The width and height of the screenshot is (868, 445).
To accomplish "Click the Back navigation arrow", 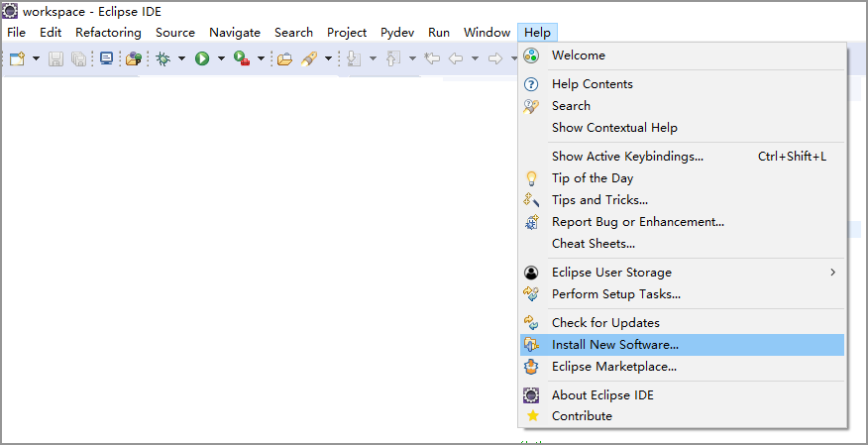I will (456, 58).
